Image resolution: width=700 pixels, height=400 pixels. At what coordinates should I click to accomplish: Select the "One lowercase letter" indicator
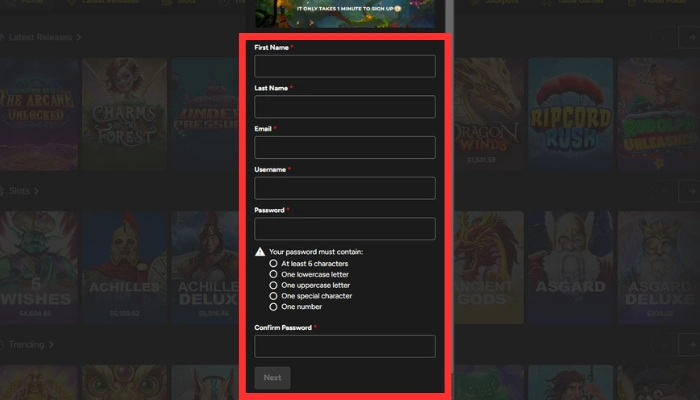(274, 274)
